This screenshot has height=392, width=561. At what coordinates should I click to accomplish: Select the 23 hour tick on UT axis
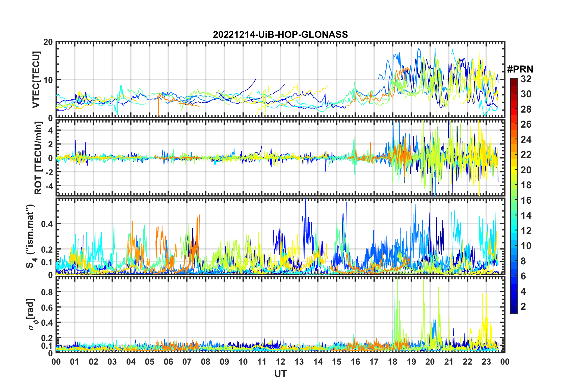click(x=486, y=362)
